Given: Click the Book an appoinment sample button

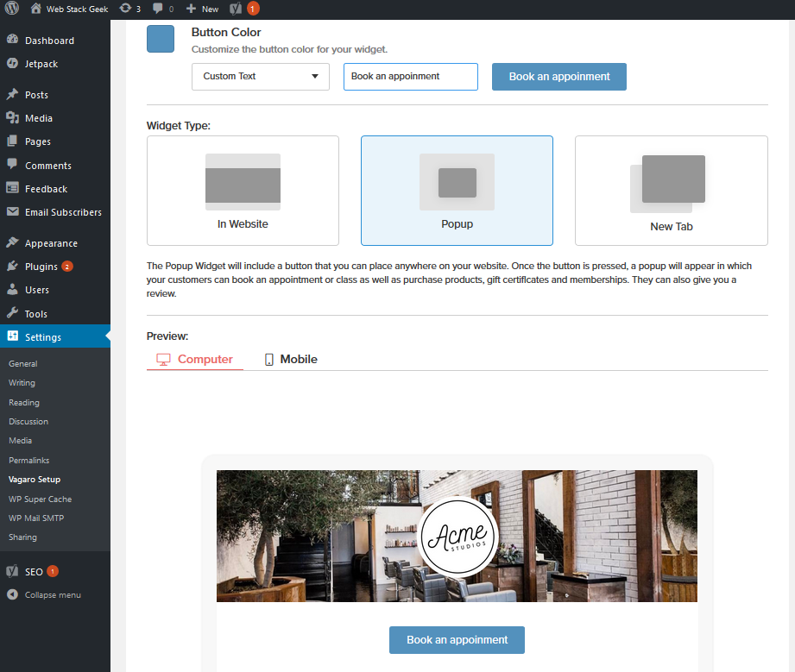Looking at the screenshot, I should coord(558,77).
